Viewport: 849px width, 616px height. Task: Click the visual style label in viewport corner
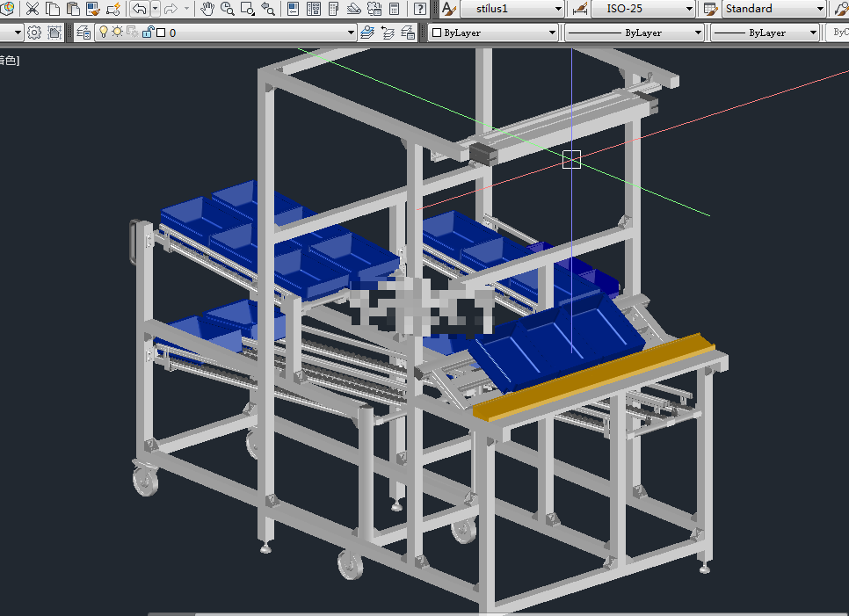[x=9, y=60]
